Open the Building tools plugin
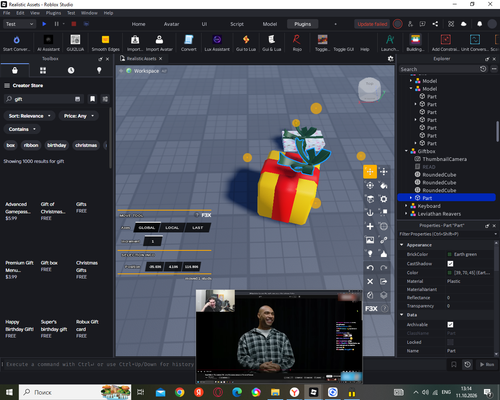The image size is (500, 400). coord(415,43)
